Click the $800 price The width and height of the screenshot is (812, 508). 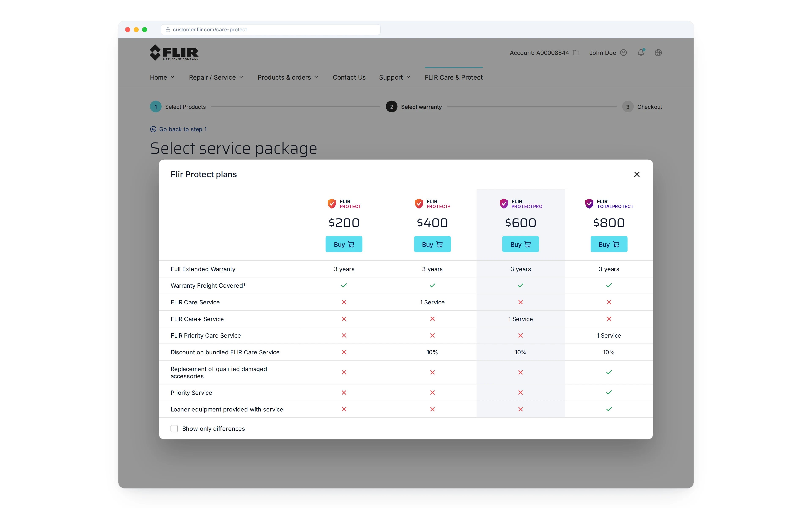[609, 223]
